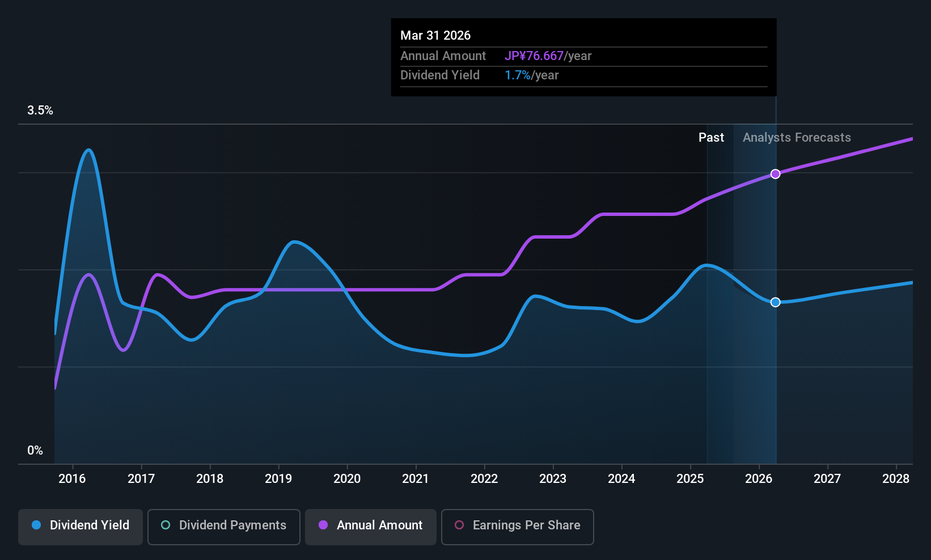Toggle the Annual Amount series
931x560 pixels.
370,527
